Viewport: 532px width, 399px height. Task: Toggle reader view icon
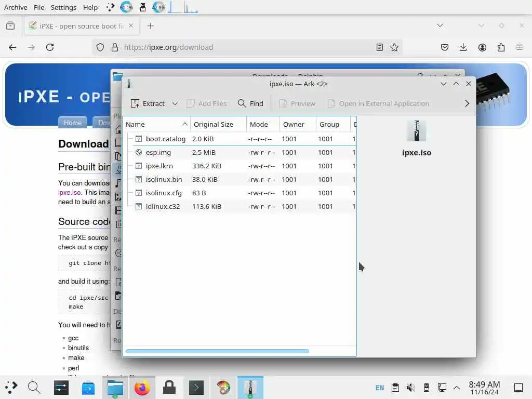380,47
